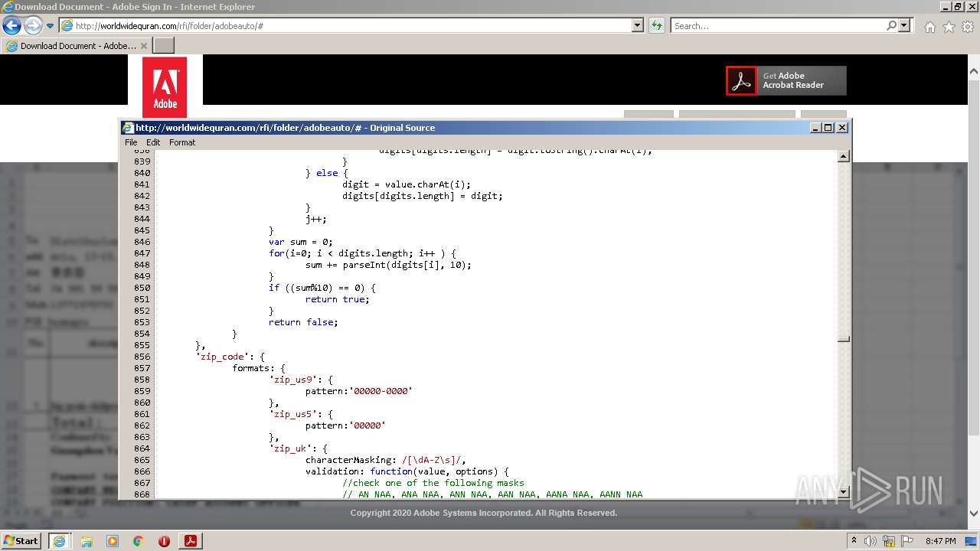Open File menu in Original Source window

(131, 142)
